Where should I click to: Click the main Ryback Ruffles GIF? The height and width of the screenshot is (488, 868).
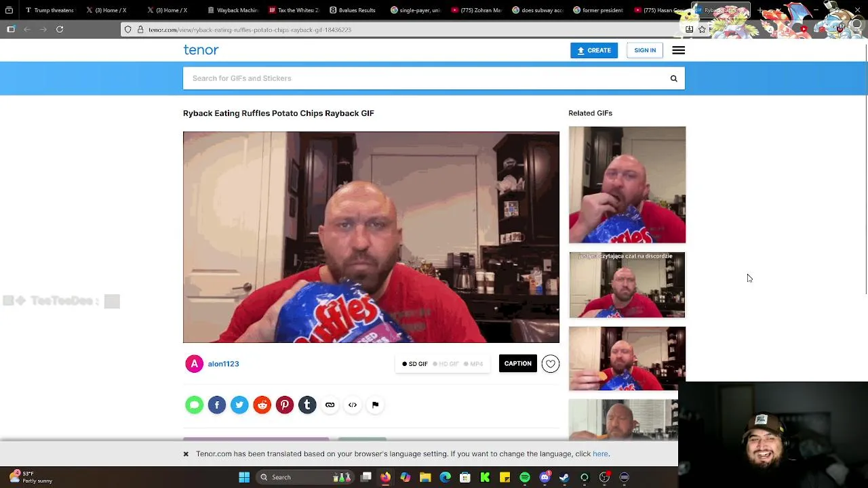coord(371,237)
